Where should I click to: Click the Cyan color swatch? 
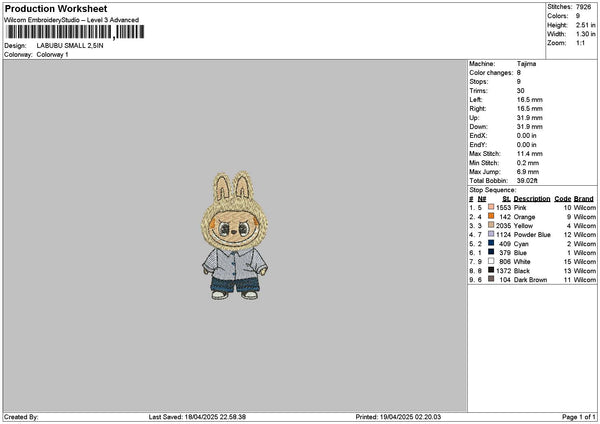(491, 243)
